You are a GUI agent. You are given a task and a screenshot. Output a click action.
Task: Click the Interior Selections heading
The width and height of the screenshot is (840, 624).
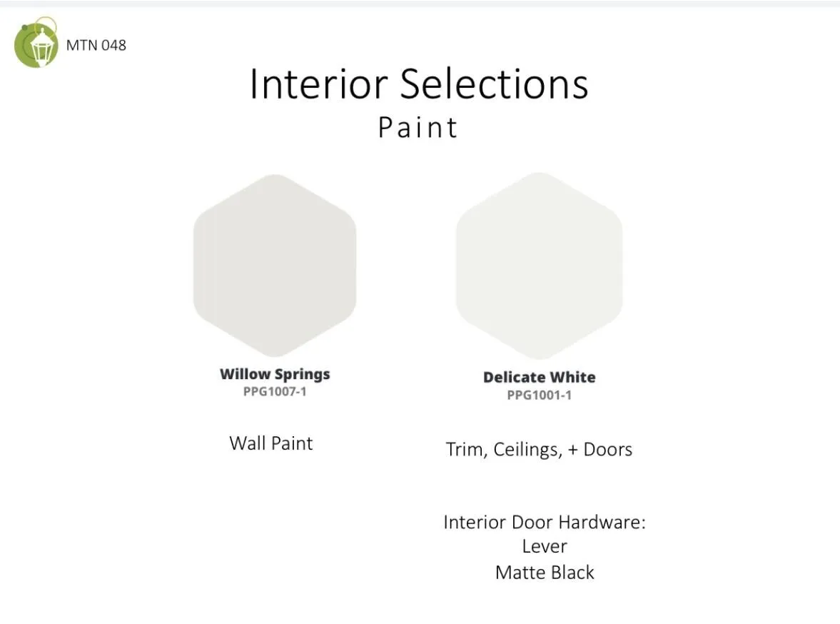419,84
